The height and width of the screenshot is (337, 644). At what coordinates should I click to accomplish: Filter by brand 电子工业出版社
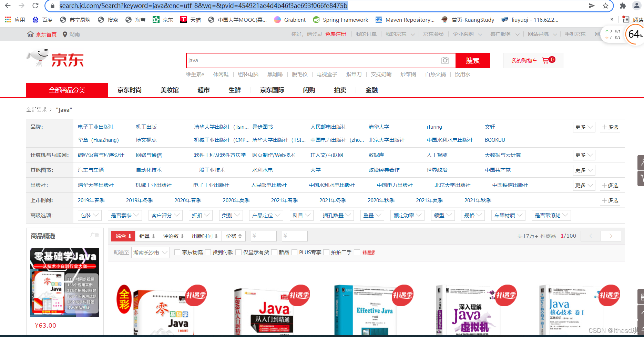point(96,127)
